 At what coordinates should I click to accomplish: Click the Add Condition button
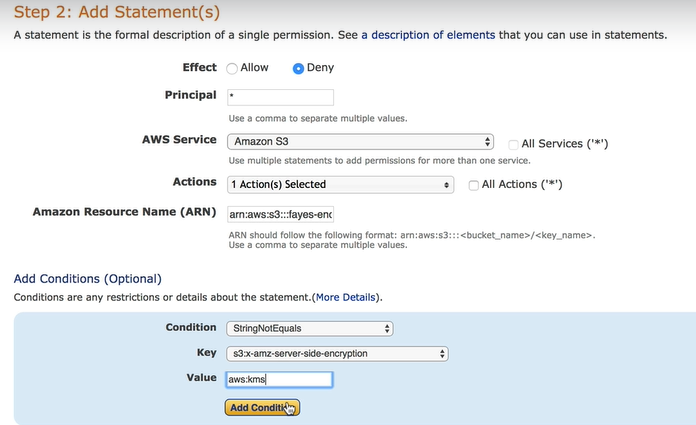coord(262,407)
